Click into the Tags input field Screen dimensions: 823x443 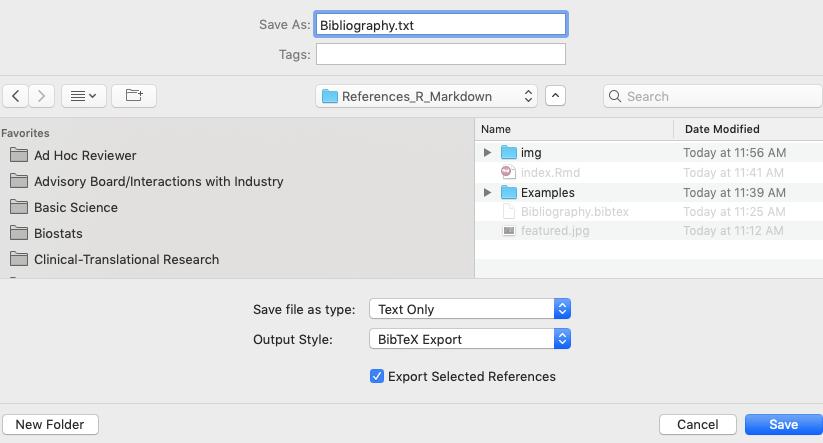(x=441, y=54)
